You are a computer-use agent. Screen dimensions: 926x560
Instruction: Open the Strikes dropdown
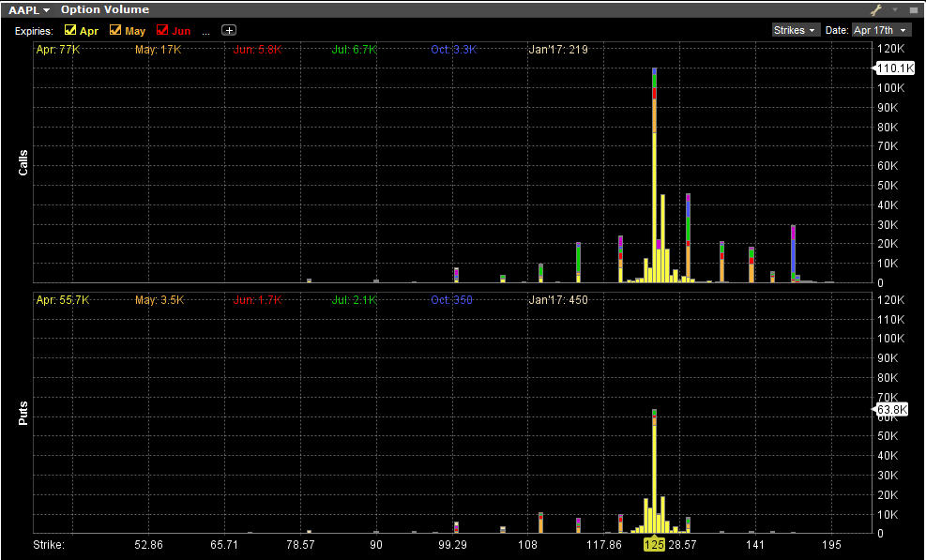coord(796,30)
